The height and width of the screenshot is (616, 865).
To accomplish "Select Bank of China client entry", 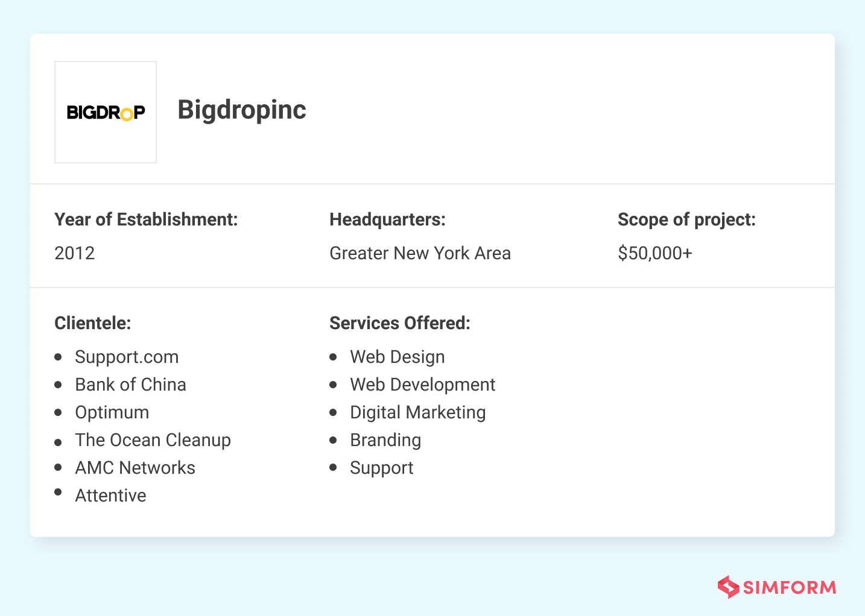I will pyautogui.click(x=130, y=385).
